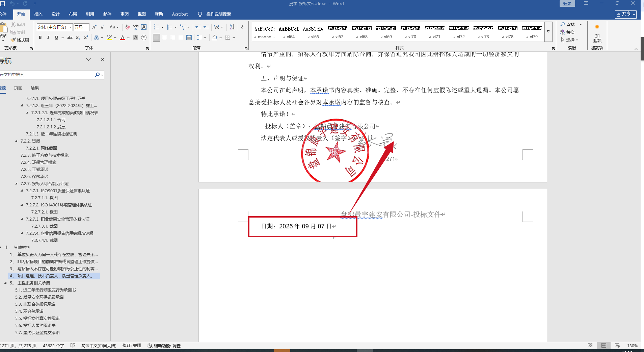Toggle superscript formatting

(x=86, y=37)
